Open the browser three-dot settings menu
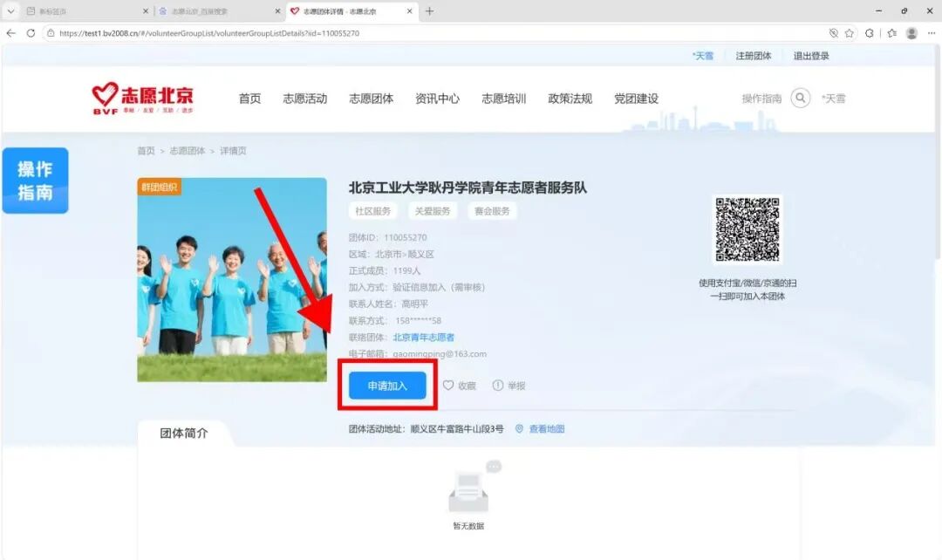 pos(932,33)
